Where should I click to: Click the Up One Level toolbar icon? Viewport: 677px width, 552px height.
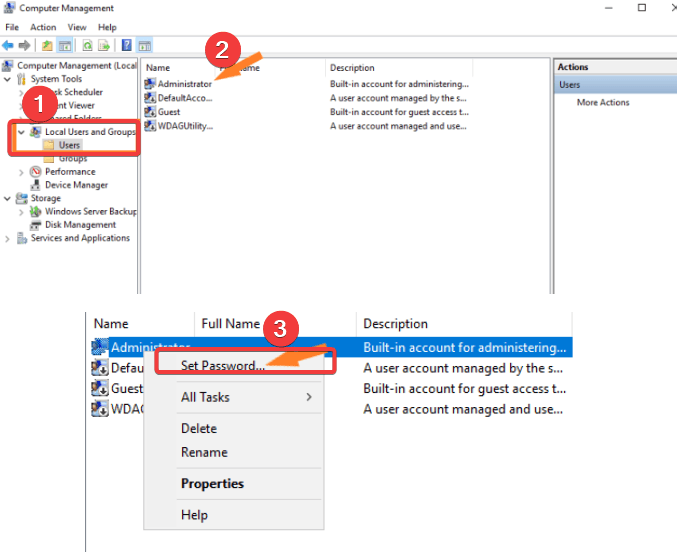point(47,46)
